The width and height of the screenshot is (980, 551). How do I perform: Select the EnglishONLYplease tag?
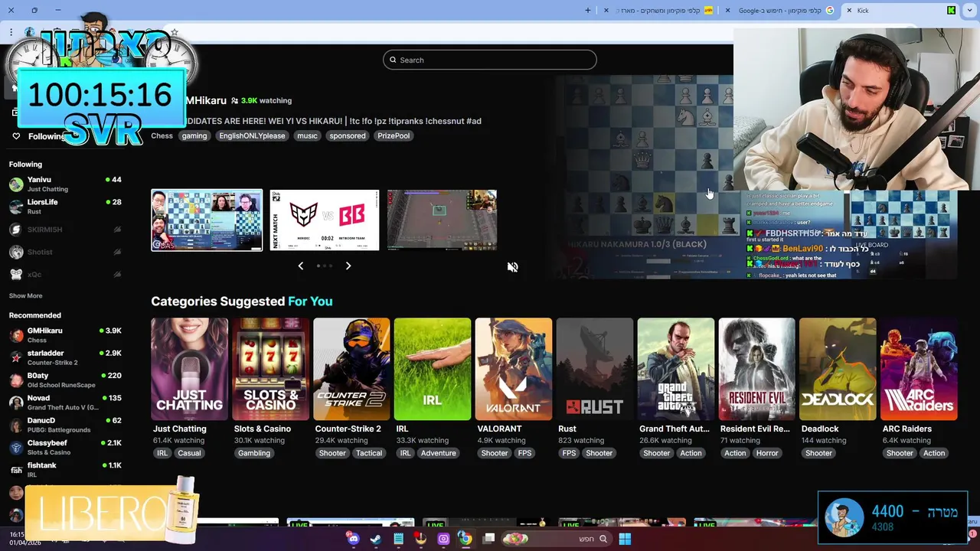252,135
